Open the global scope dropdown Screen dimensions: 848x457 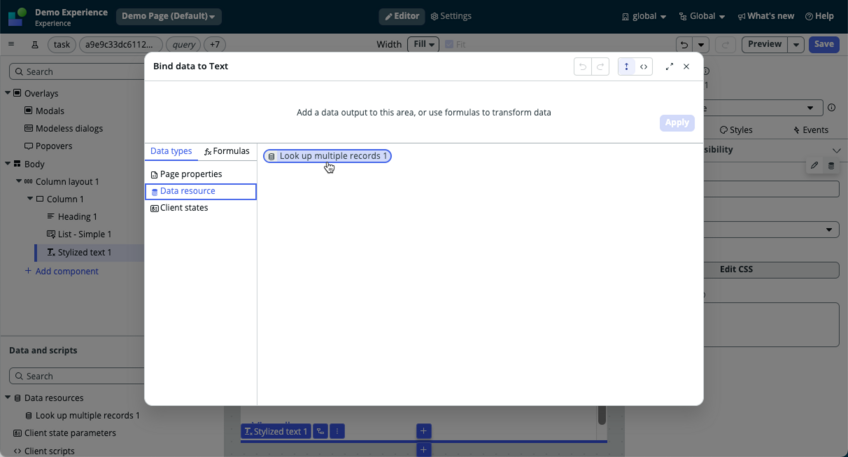click(644, 16)
